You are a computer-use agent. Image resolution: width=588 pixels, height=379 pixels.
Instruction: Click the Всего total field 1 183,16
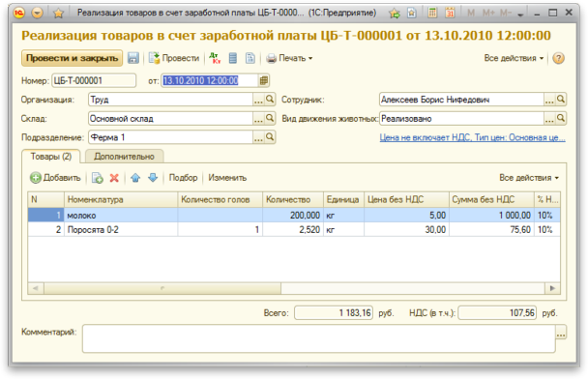point(334,312)
